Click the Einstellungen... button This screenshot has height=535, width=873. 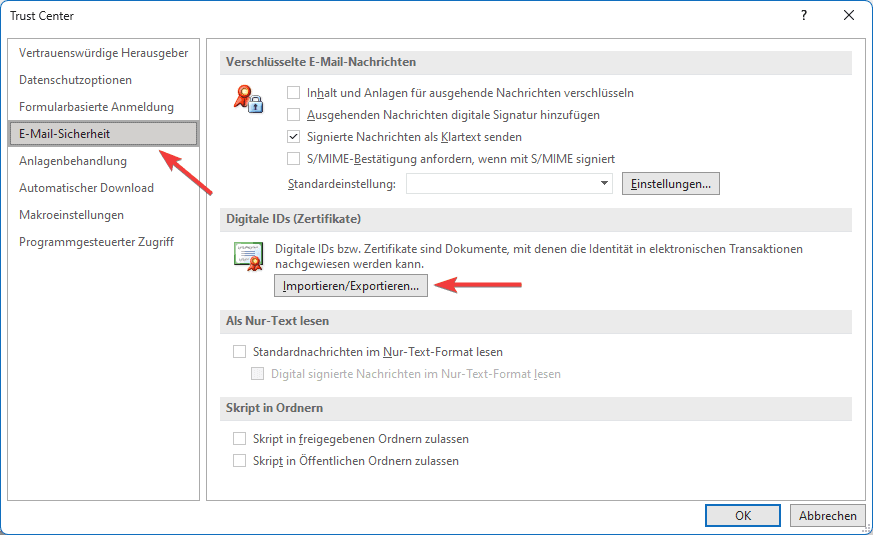tap(670, 184)
